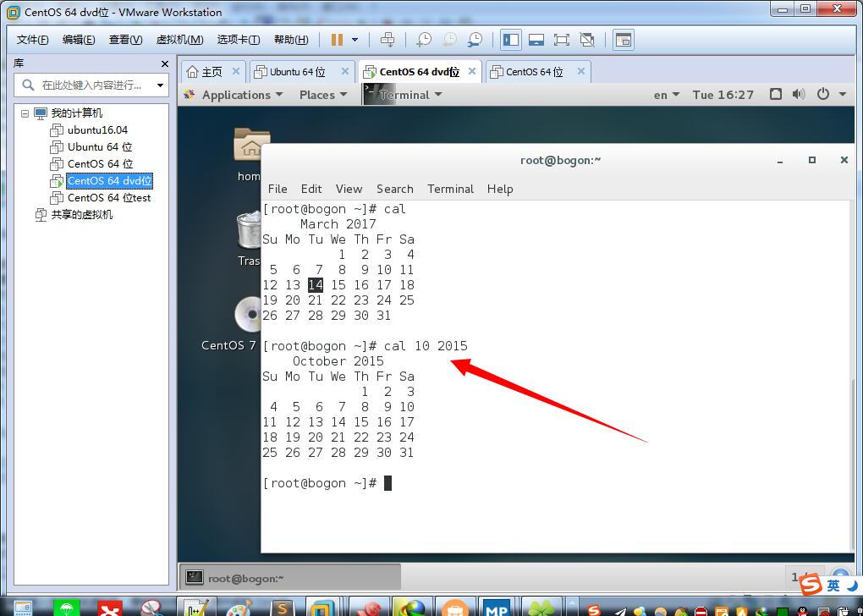Screen dimensions: 863x616
Task: Open the GNOME Applications menu
Action: pyautogui.click(x=234, y=95)
